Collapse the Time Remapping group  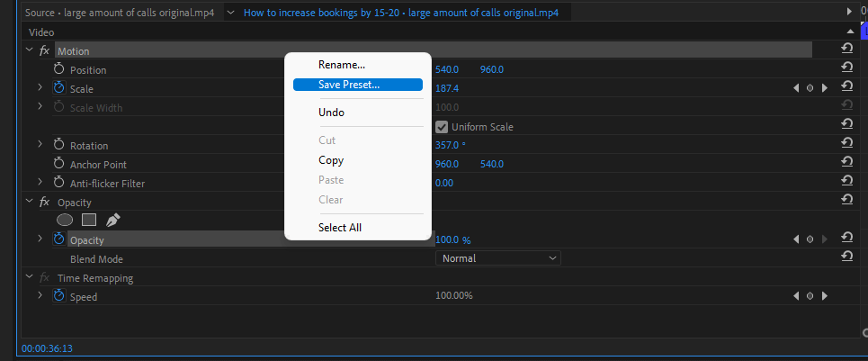[29, 277]
